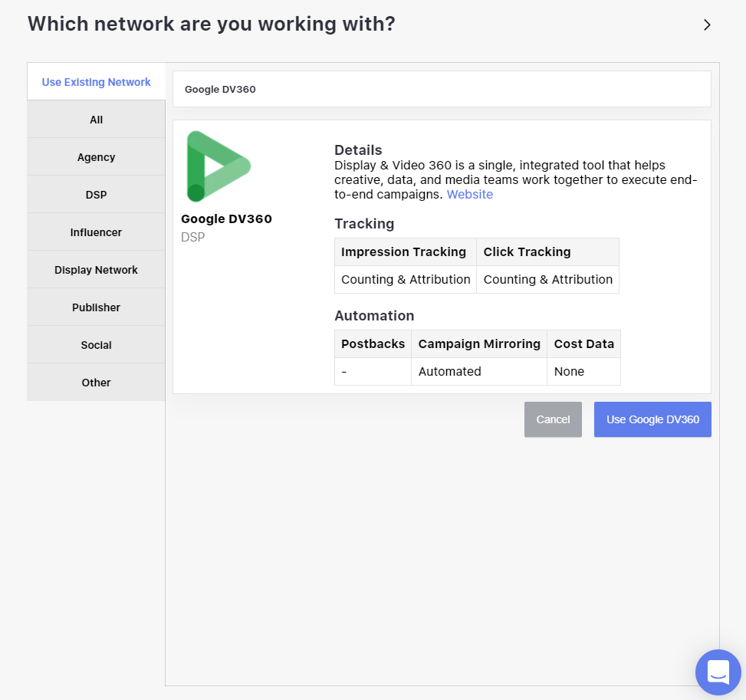Filter by the Agency category
The width and height of the screenshot is (746, 700).
96,157
